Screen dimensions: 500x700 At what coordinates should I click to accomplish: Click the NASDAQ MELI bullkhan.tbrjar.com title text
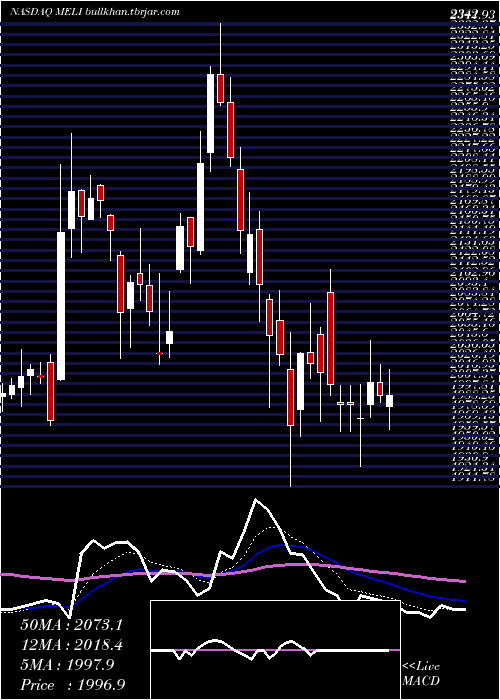(95, 12)
